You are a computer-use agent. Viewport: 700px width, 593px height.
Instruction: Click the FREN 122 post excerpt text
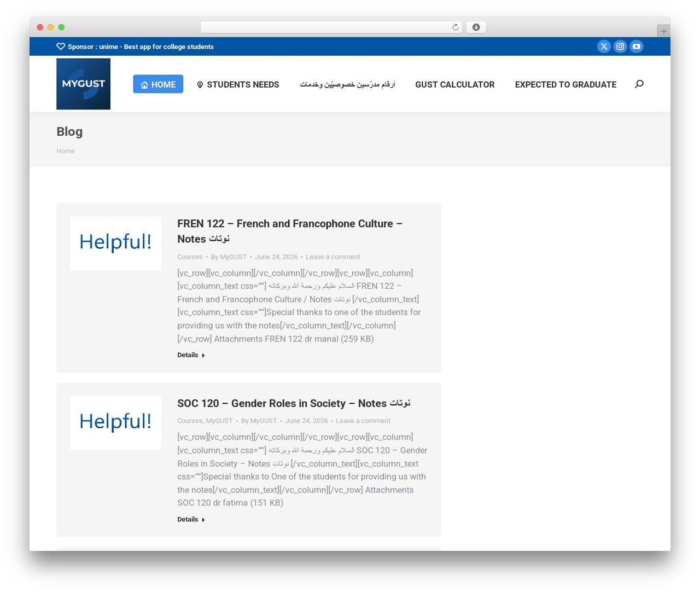299,306
